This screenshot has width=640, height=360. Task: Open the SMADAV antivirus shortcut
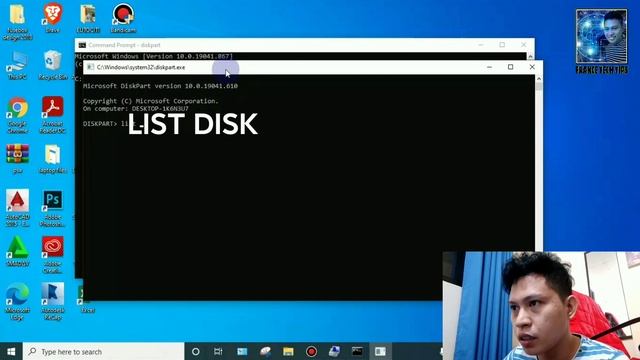[18, 251]
